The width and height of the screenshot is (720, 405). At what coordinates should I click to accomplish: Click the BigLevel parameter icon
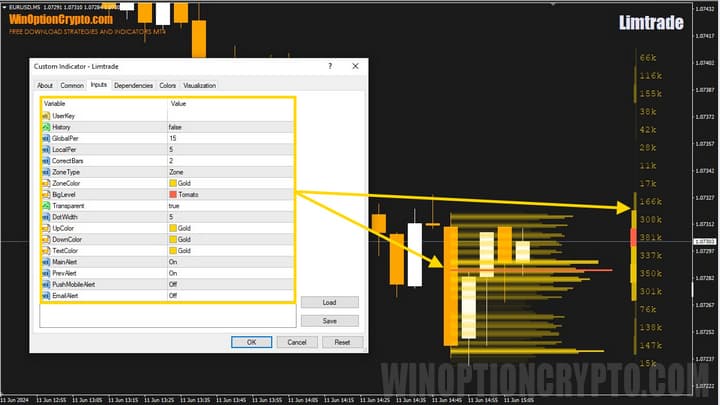point(46,194)
